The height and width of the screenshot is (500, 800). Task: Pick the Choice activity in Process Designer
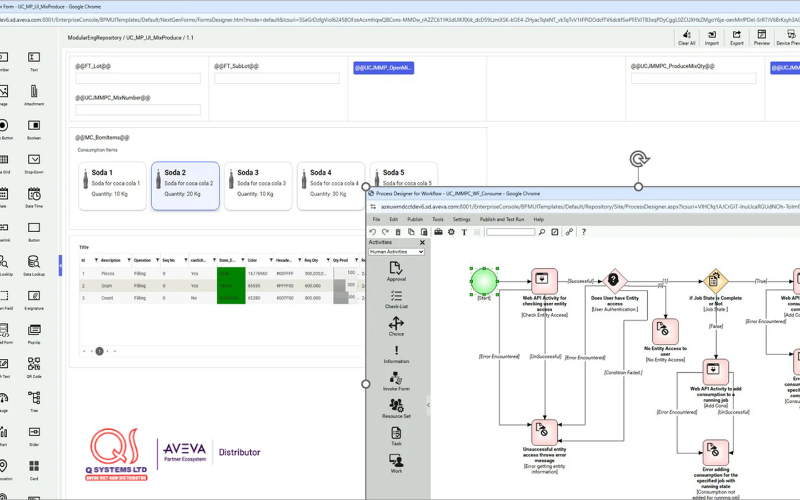point(396,326)
